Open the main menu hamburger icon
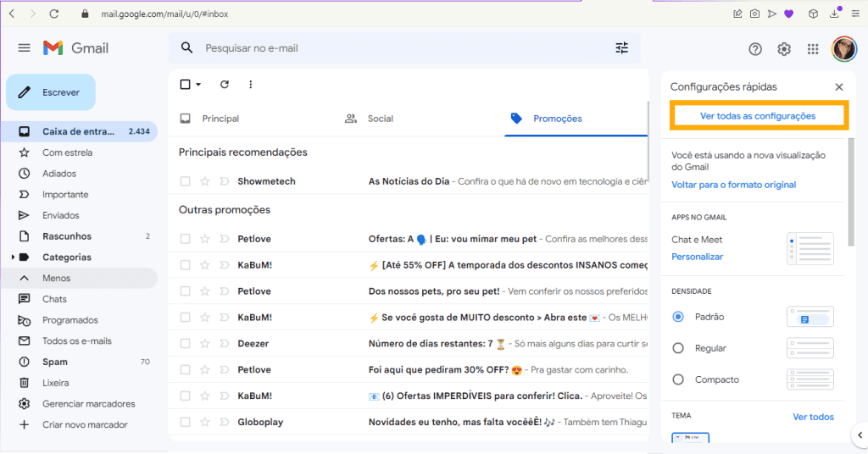Screen dimensions: 868x454 tap(24, 48)
